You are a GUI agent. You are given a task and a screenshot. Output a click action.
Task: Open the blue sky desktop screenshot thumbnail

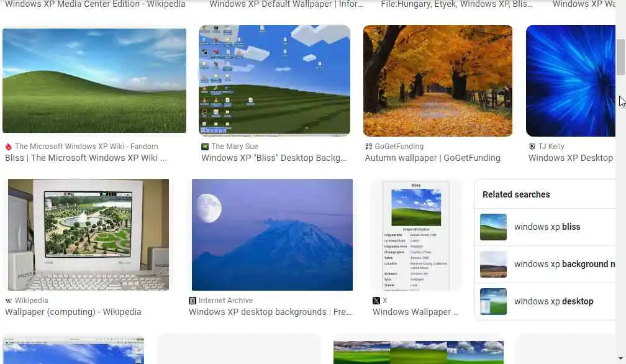click(73, 350)
